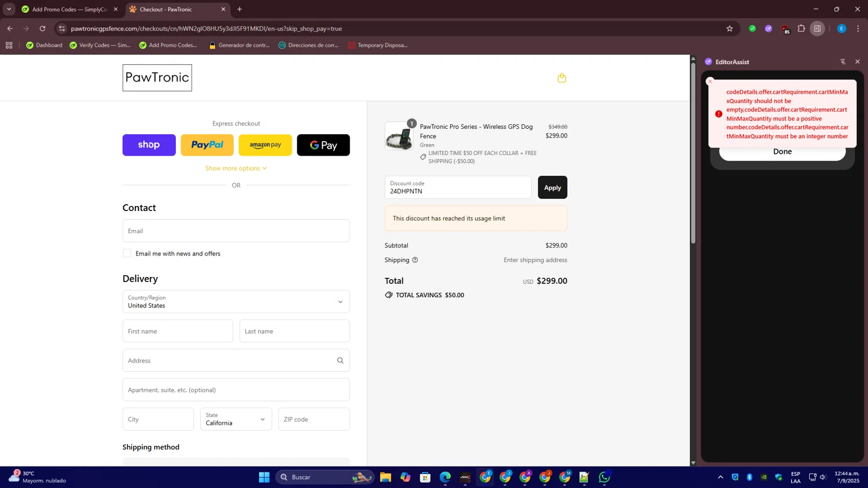Reload the current page

[x=42, y=28]
